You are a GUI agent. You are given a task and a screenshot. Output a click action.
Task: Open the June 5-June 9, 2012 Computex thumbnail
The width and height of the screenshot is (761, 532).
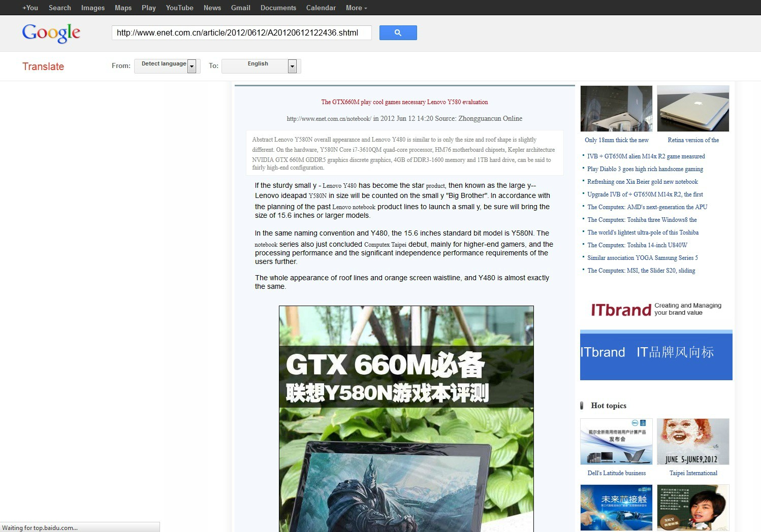pos(693,442)
